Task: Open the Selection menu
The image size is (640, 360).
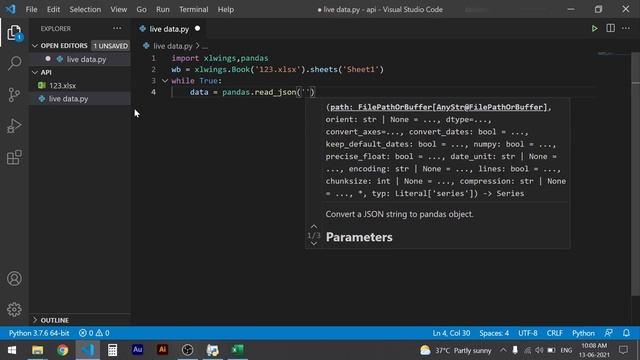Action: pos(85,9)
